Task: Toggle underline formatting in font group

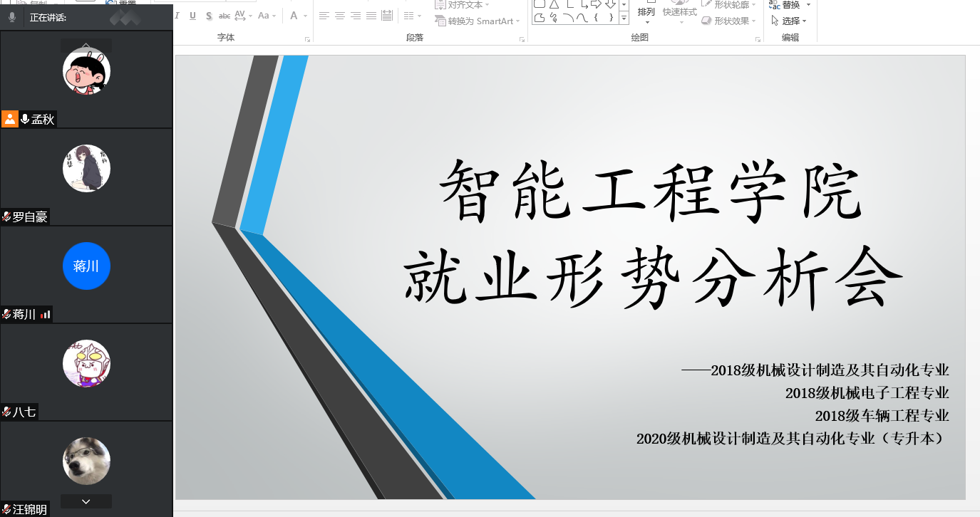Action: coord(192,16)
